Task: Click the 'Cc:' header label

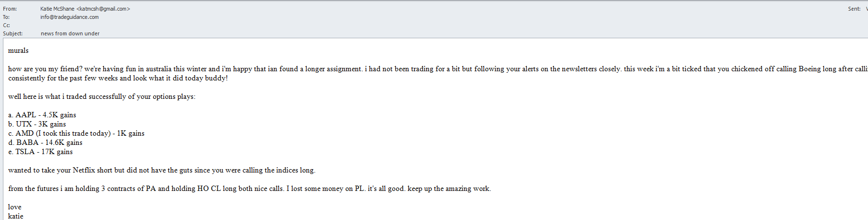Action: 6,25
